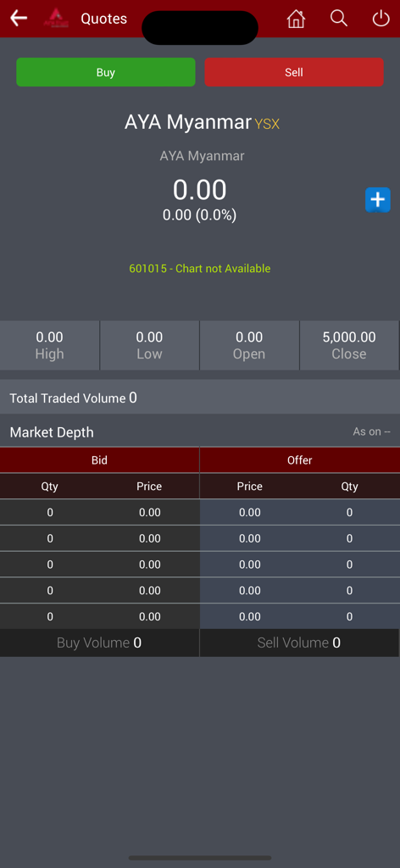Tap the Total Traded Volume row
Image resolution: width=400 pixels, height=868 pixels.
coord(200,398)
